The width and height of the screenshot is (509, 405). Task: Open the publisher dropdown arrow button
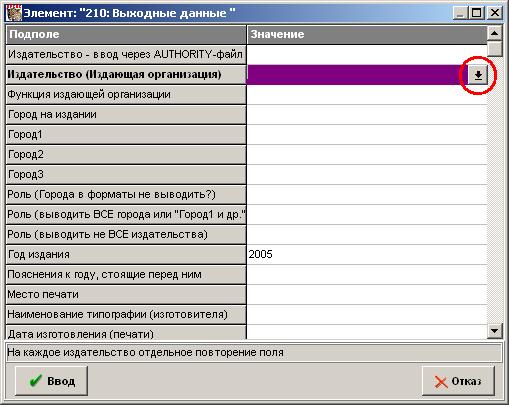[478, 75]
